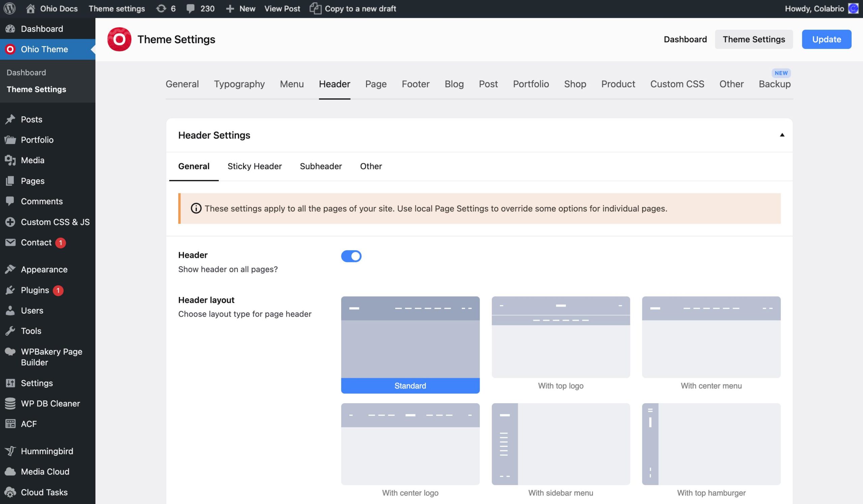The width and height of the screenshot is (863, 504).
Task: Click the Dashboard gauge icon in sidebar
Action: point(10,29)
